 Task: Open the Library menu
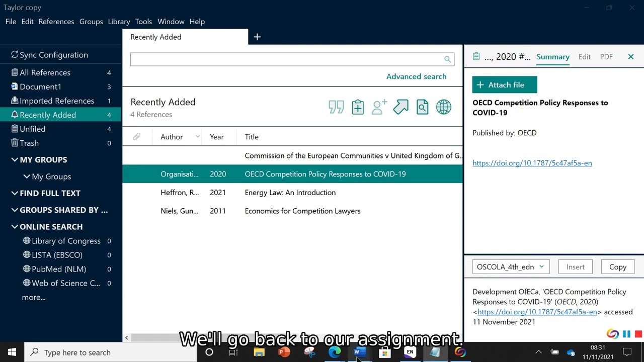[x=119, y=22]
